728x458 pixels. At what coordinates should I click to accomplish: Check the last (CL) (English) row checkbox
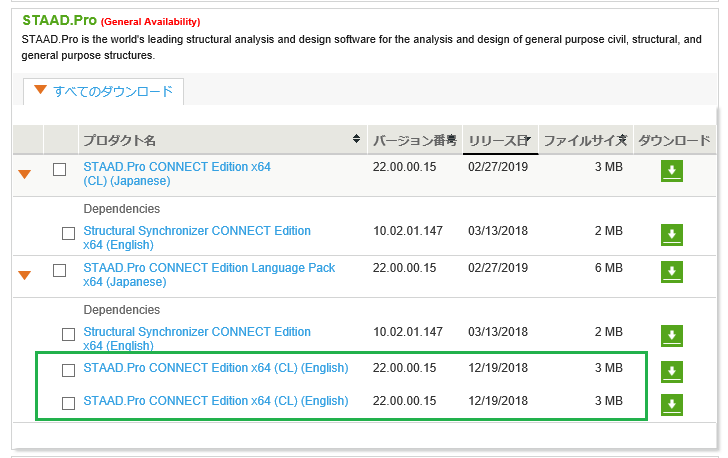click(x=68, y=403)
